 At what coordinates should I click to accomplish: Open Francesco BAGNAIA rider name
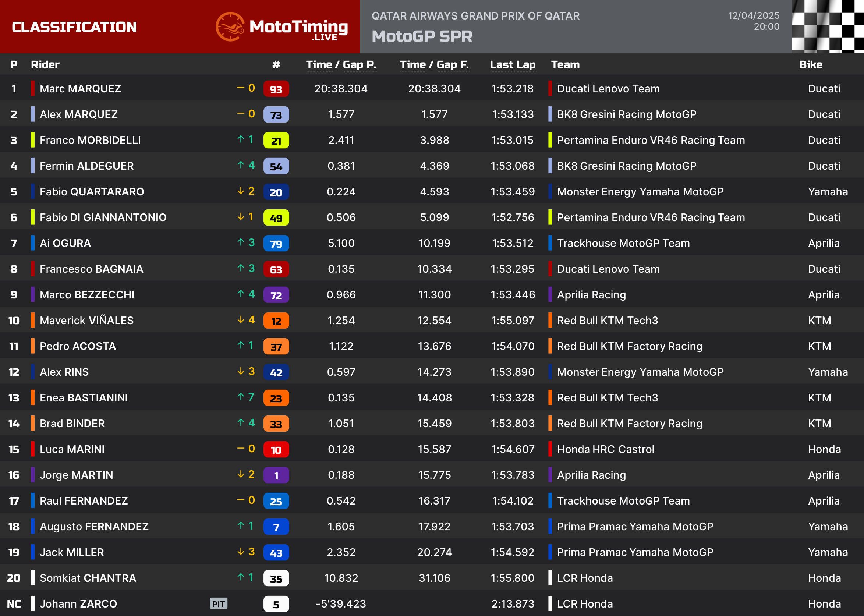point(91,269)
